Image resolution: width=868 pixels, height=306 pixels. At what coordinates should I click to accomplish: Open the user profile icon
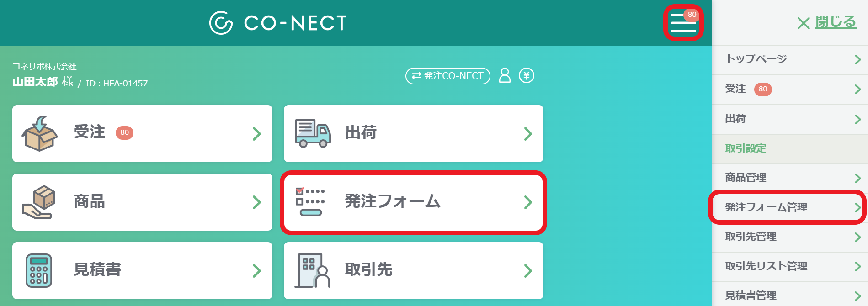point(505,75)
